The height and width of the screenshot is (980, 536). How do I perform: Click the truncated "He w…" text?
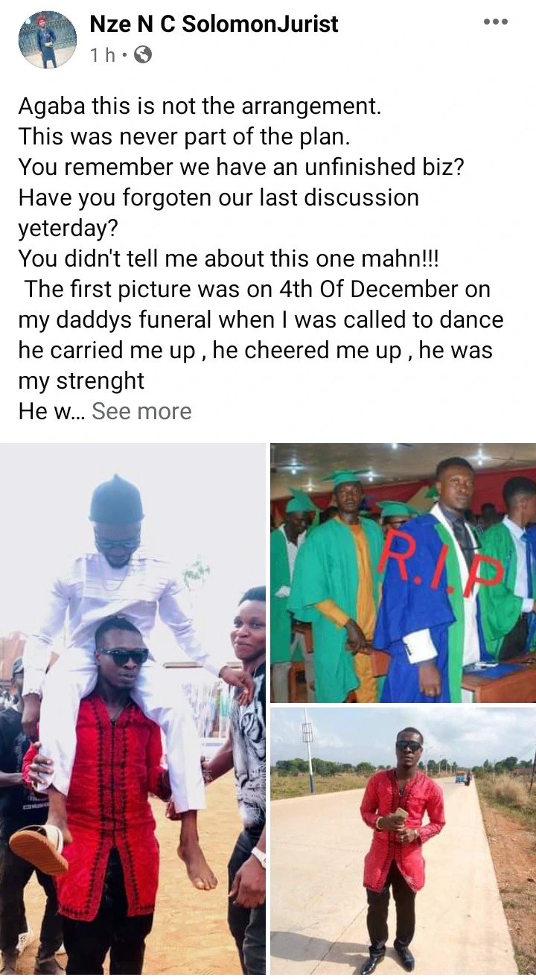[x=52, y=411]
